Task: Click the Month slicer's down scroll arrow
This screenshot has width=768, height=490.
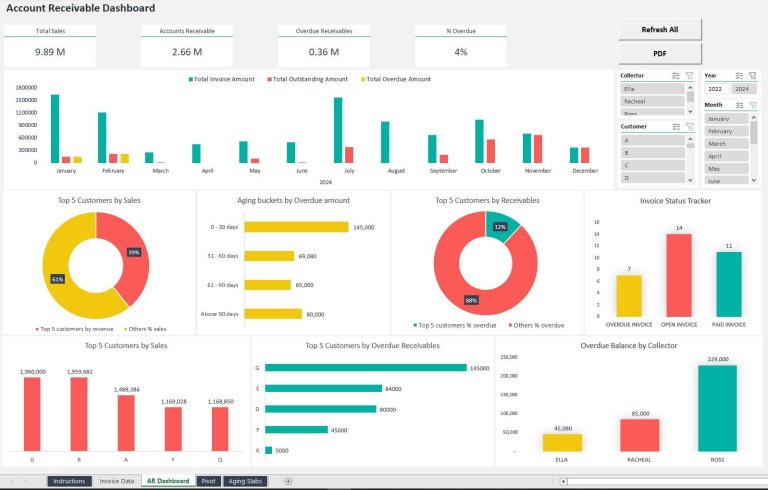Action: pyautogui.click(x=754, y=180)
